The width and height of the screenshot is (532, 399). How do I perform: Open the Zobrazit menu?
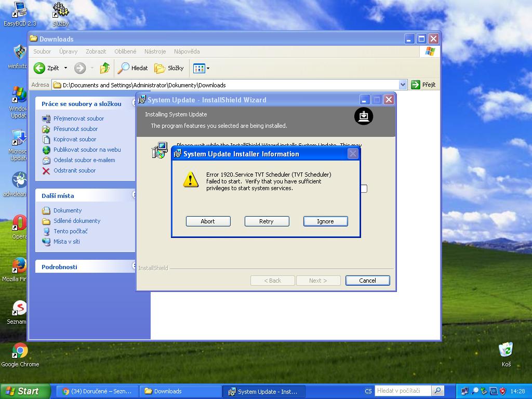[x=96, y=51]
